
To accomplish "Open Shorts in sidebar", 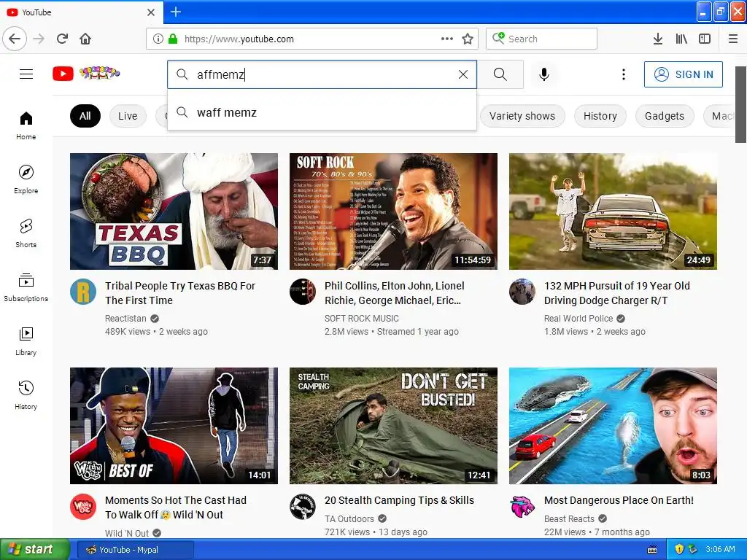I will tap(26, 233).
